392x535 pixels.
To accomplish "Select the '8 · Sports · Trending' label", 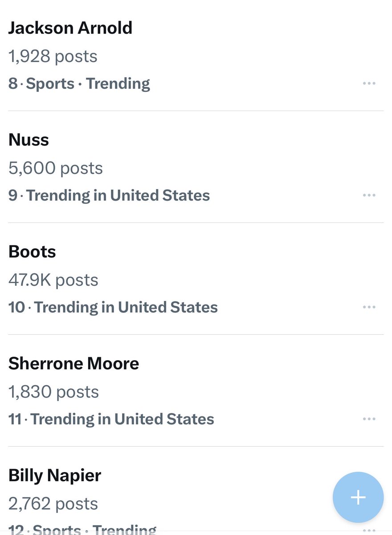I will click(79, 83).
